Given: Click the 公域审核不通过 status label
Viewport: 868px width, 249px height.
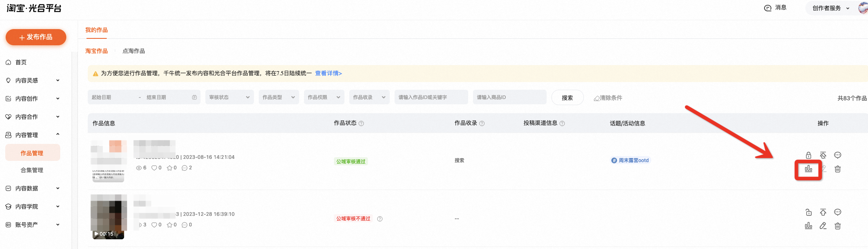Looking at the screenshot, I should pyautogui.click(x=353, y=219).
